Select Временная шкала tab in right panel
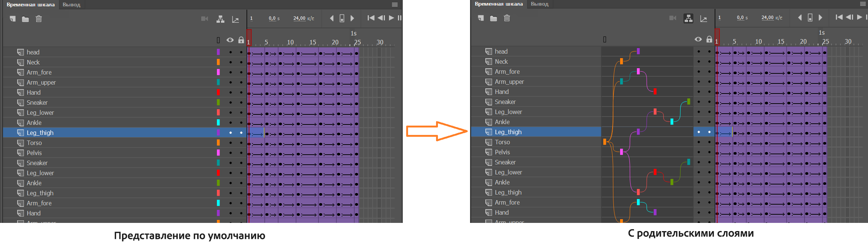868x246 pixels. [499, 4]
